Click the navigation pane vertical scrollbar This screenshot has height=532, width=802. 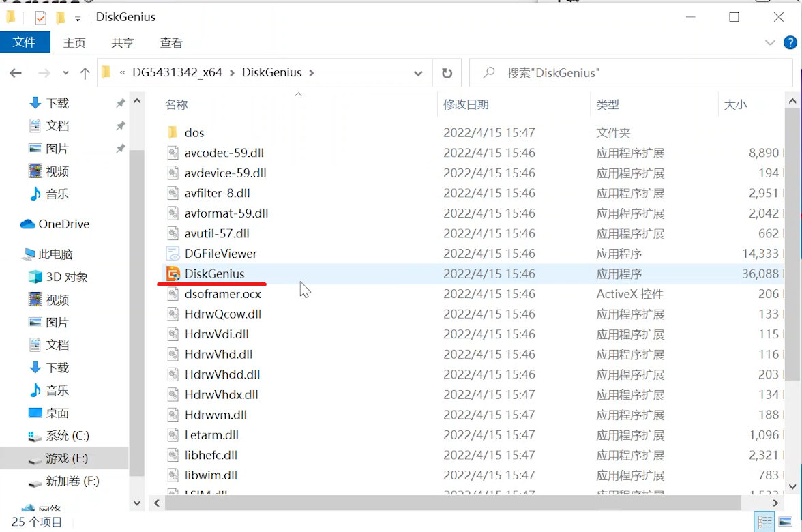tap(136, 314)
